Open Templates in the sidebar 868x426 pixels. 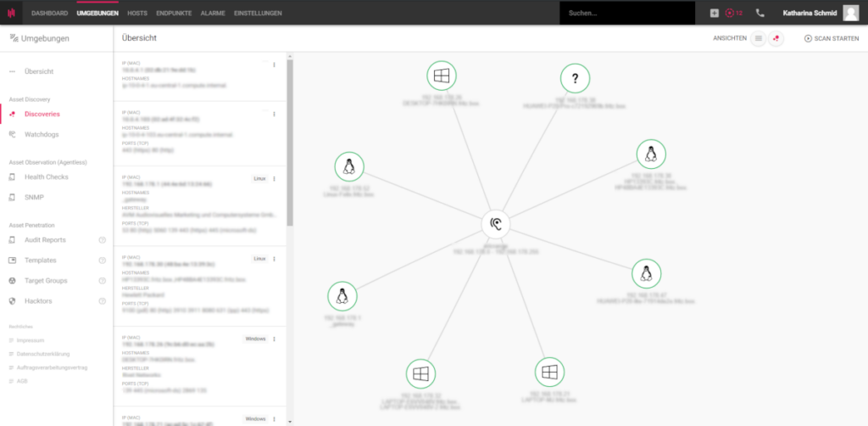click(41, 261)
